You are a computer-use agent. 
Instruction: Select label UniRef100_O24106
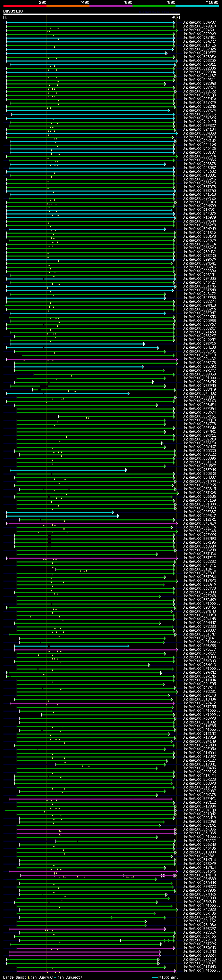pos(199,145)
